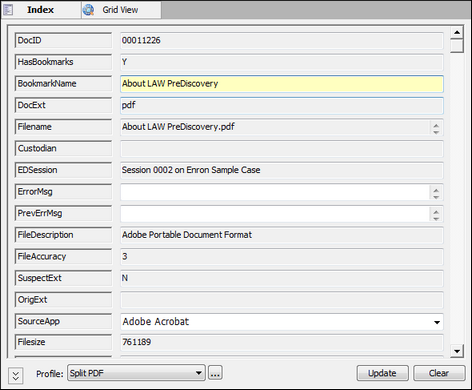Click the ellipsis button beside Profile
The image size is (472, 390).
pyautogui.click(x=215, y=373)
